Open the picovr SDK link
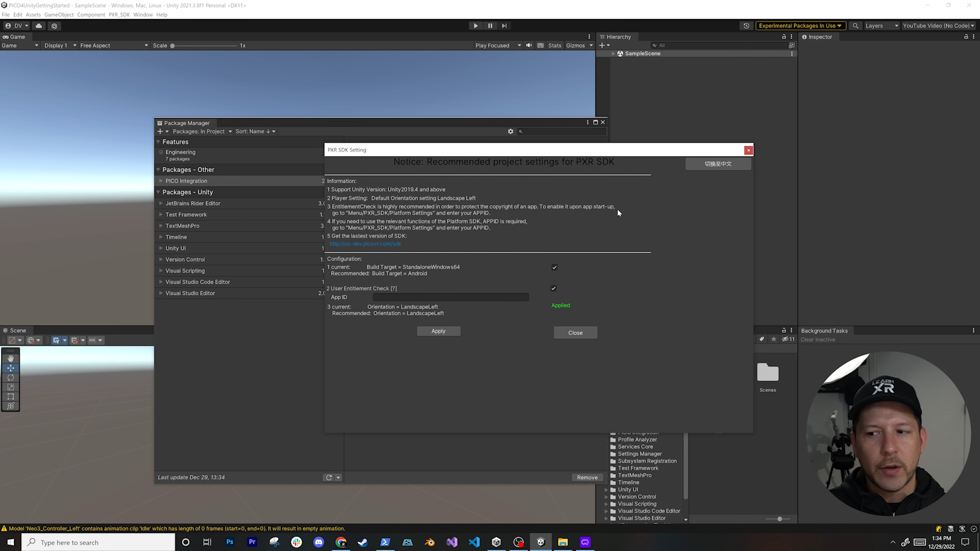The image size is (980, 551). (x=365, y=244)
